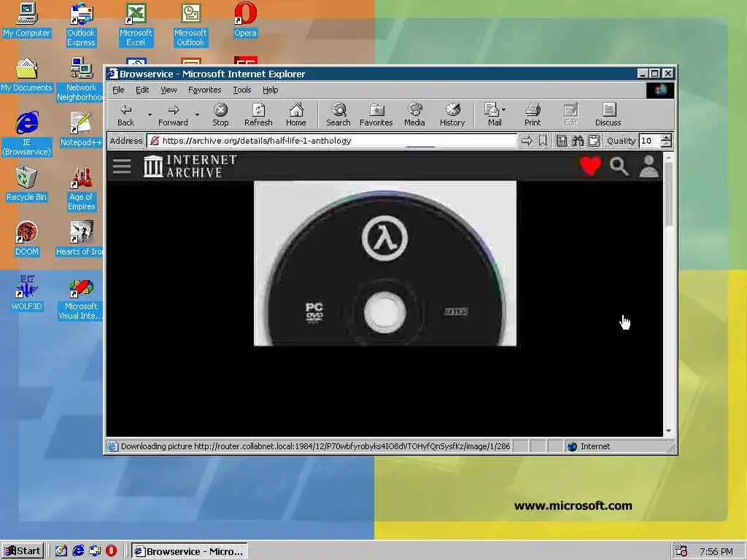The width and height of the screenshot is (747, 560).
Task: Click the user account silhouette icon
Action: click(x=649, y=166)
